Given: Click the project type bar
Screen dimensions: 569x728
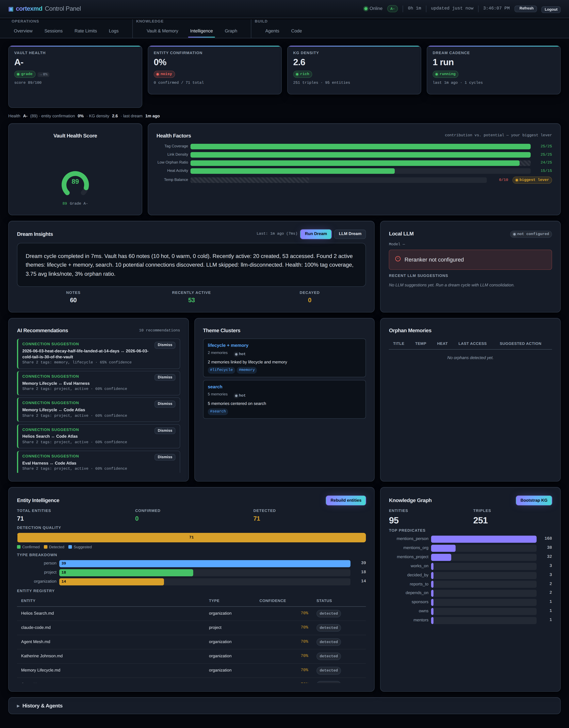Looking at the screenshot, I should coord(205,573).
